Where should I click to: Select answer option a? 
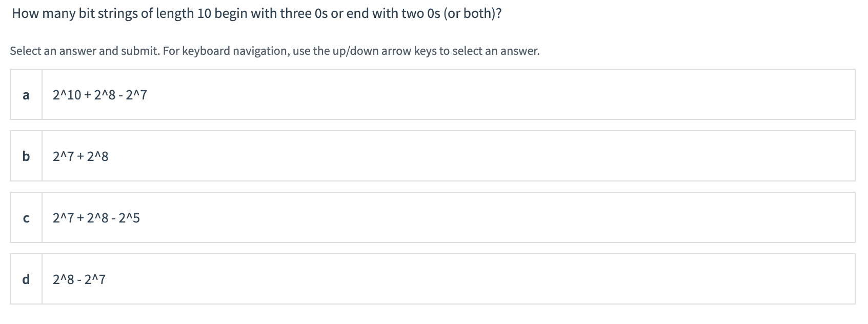pyautogui.click(x=432, y=94)
